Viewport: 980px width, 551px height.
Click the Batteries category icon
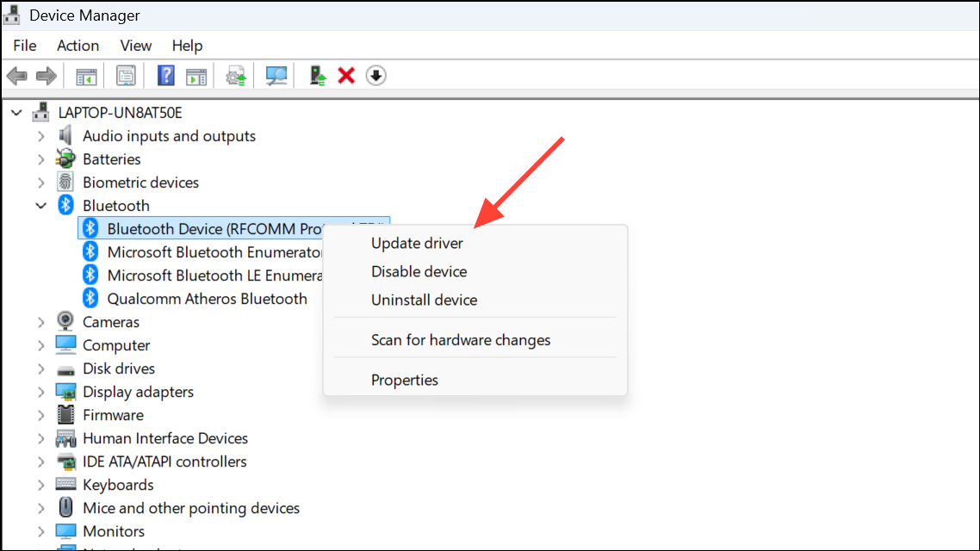click(65, 158)
